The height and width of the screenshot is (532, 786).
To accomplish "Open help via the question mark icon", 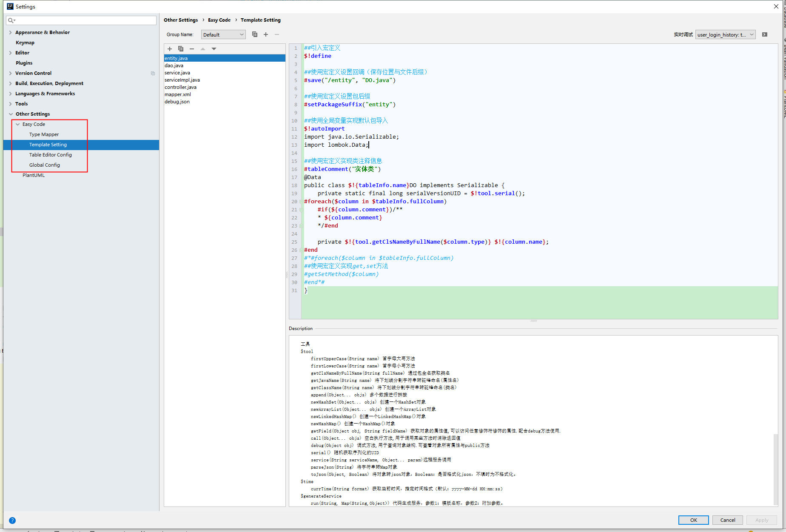I will click(12, 520).
